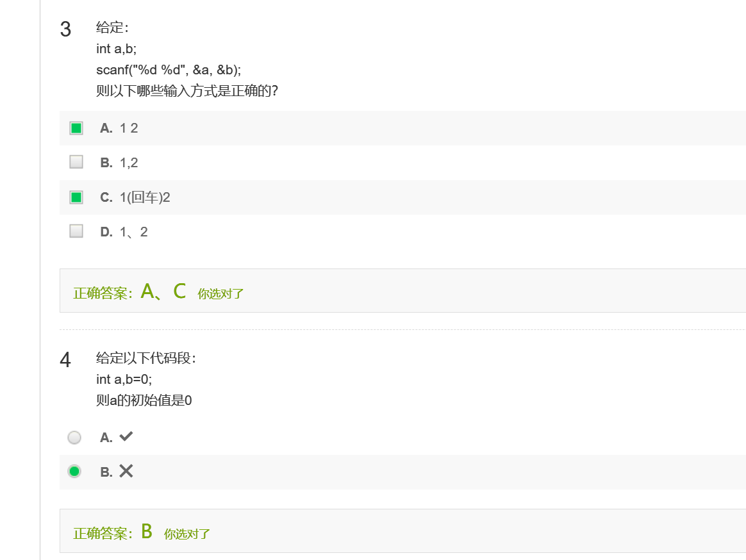This screenshot has height=560, width=746.
Task: Click the answer text "1 2" of option A
Action: (129, 128)
